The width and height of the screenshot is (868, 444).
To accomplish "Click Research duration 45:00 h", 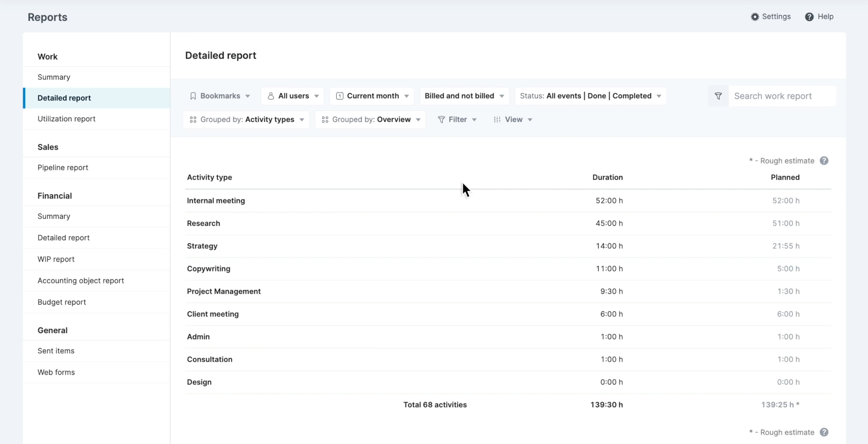I will coord(609,223).
